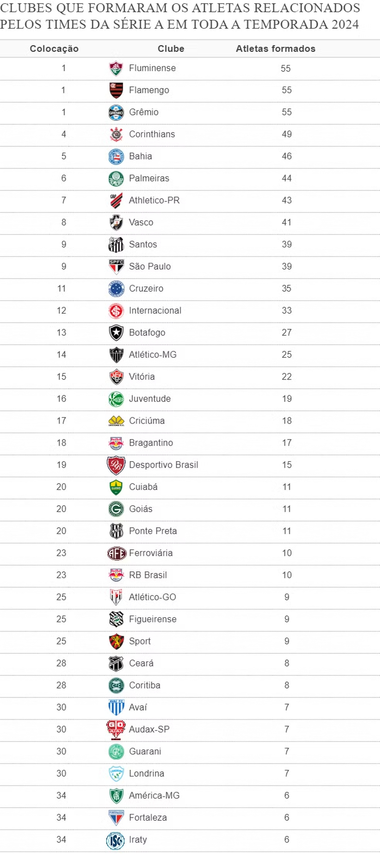Click the Flamengo club crest
The image size is (380, 868).
pos(116,90)
